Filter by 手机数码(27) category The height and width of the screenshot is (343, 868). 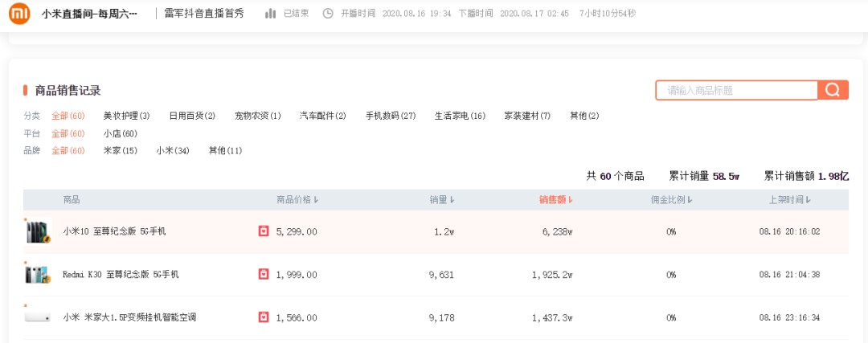391,116
